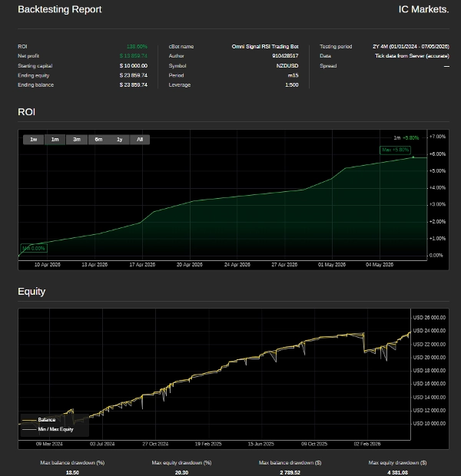Click the USD 24 000.00 axis label
The width and height of the screenshot is (461, 476).
pos(429,331)
